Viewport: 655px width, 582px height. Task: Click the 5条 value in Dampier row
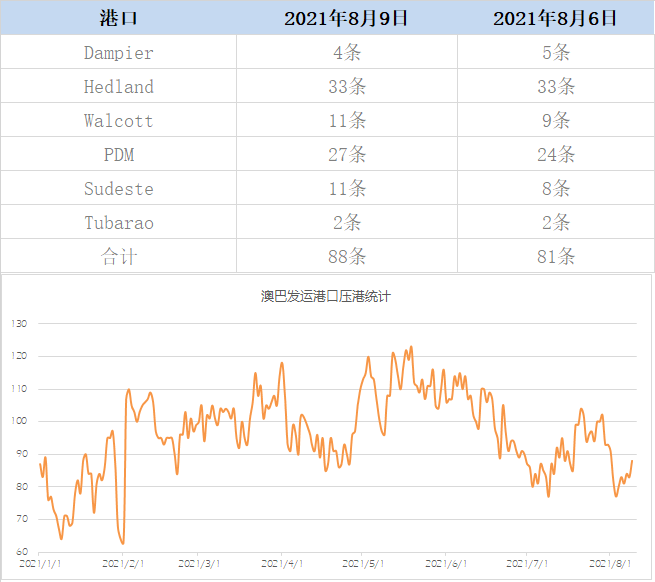coord(556,53)
